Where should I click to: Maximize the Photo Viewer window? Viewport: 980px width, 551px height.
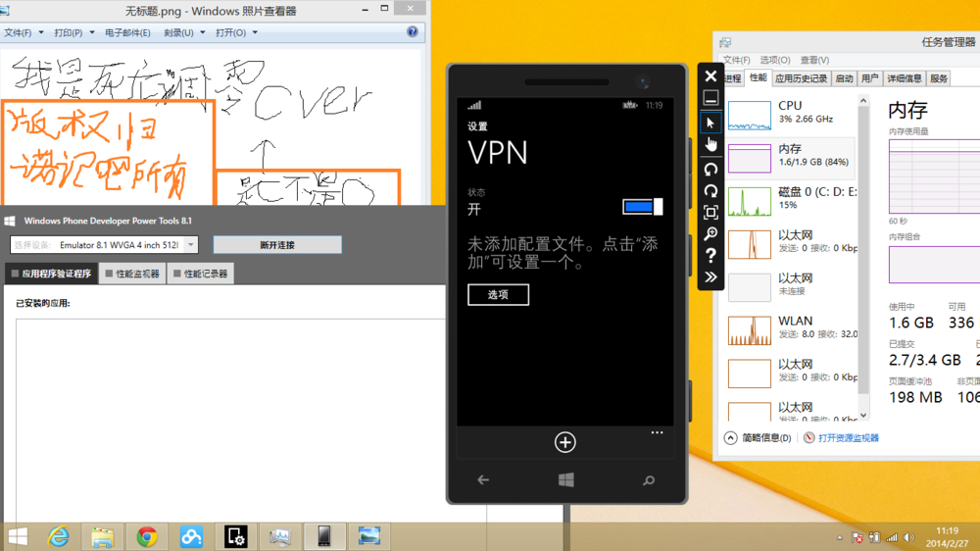384,9
